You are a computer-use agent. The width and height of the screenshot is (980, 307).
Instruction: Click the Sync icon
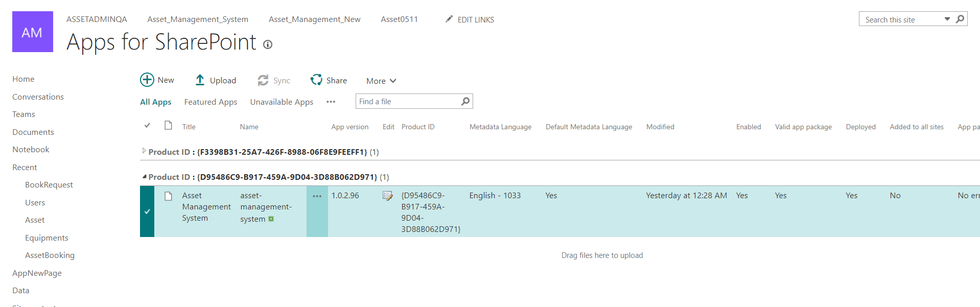click(x=263, y=80)
